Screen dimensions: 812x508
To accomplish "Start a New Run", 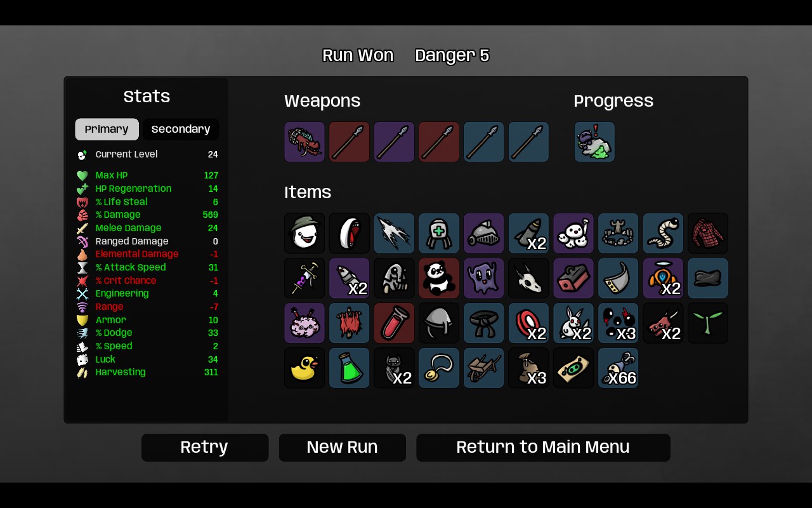I will tap(343, 448).
